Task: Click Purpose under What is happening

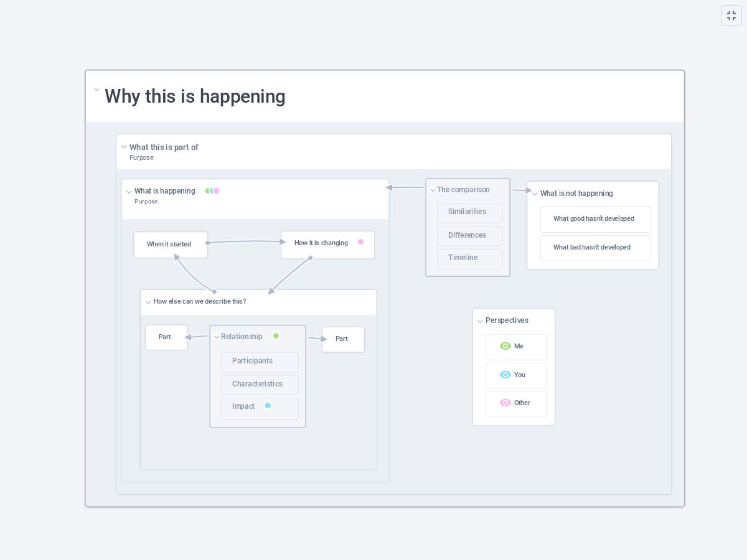Action: pyautogui.click(x=146, y=202)
